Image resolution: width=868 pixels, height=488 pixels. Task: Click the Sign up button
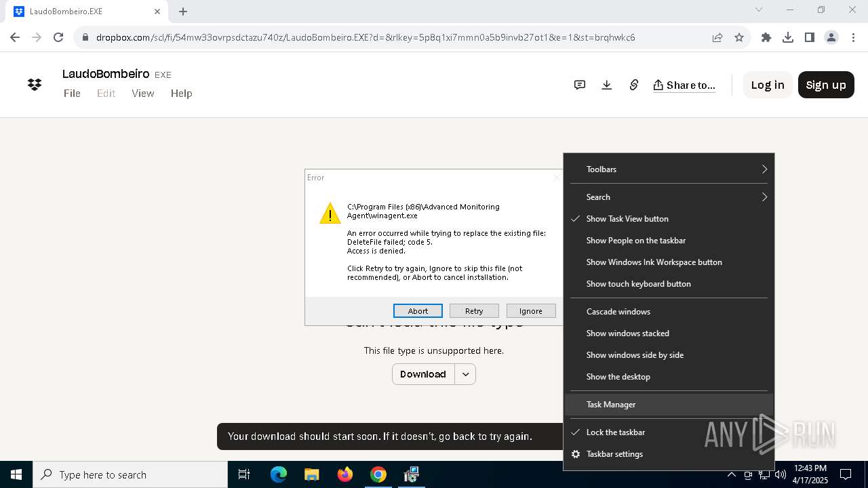tap(826, 85)
